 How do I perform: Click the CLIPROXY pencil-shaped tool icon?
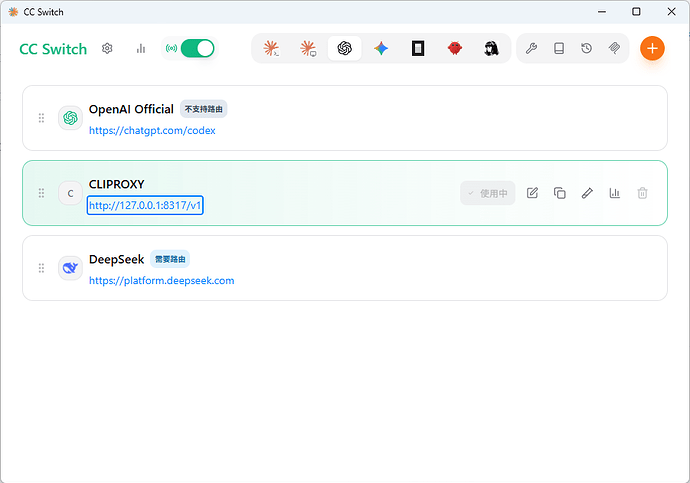[587, 193]
